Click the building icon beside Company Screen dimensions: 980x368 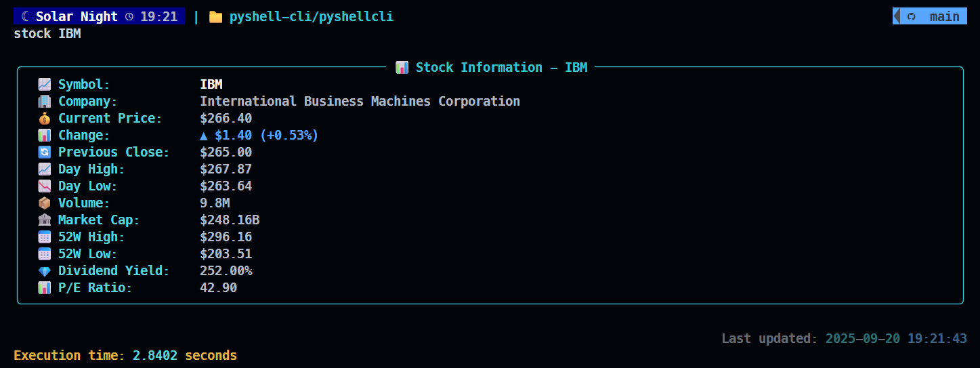(44, 102)
